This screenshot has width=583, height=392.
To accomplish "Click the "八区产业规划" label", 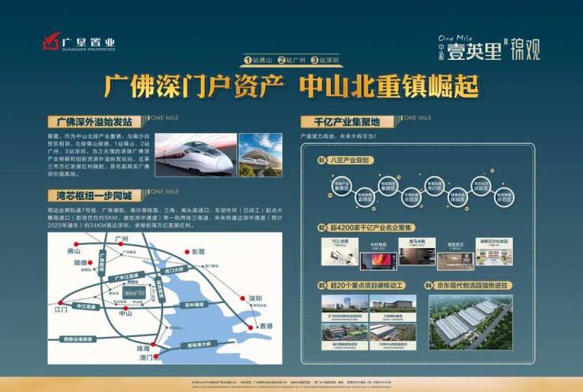I will (x=350, y=161).
